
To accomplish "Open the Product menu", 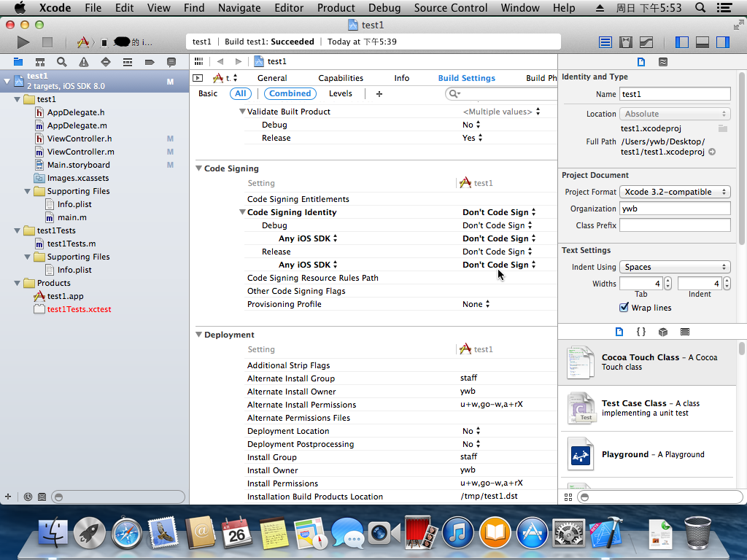I will (x=336, y=8).
